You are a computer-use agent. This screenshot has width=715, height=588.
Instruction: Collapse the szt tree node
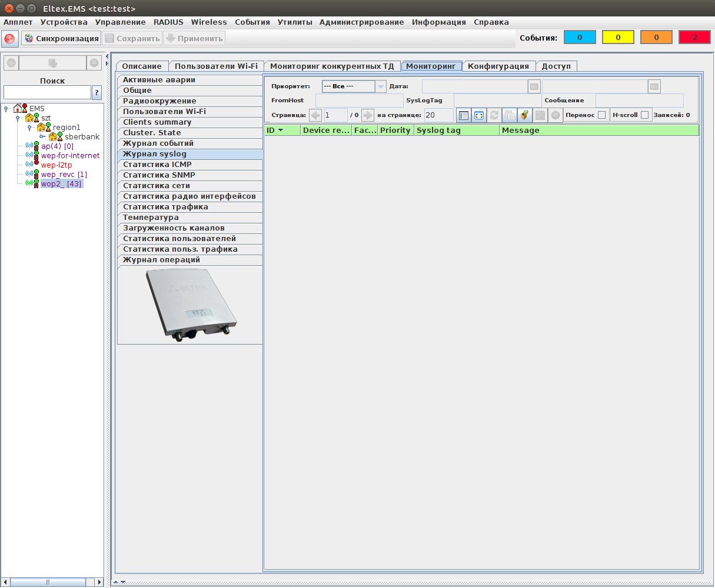coord(18,118)
